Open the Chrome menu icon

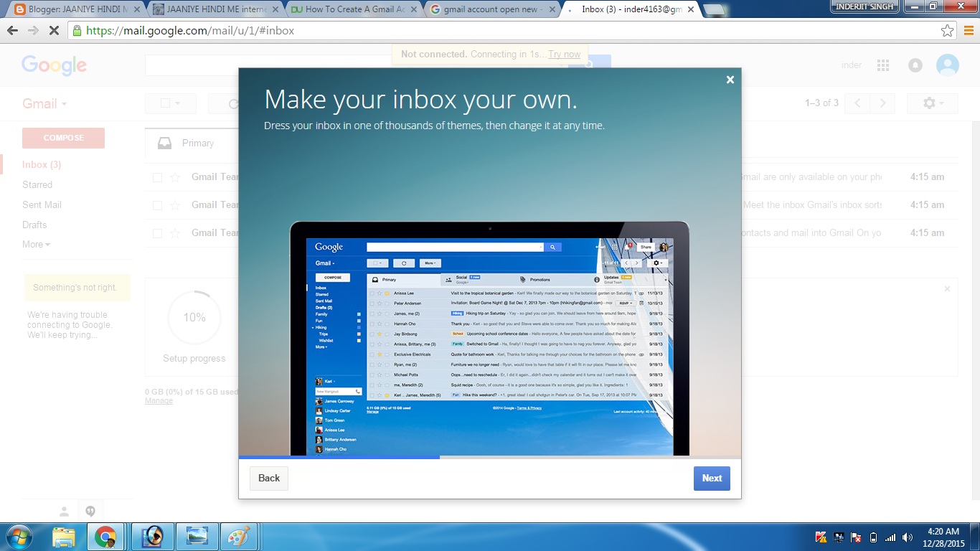[969, 31]
